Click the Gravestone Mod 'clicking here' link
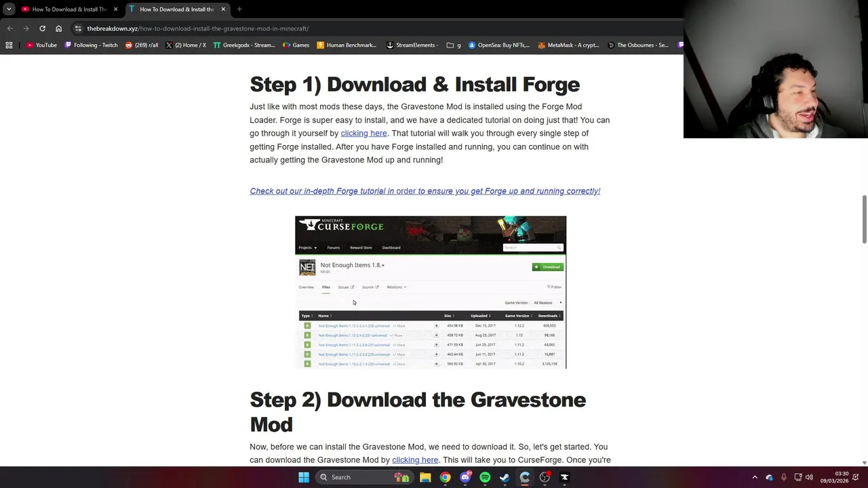Screen dimensions: 868x488 415,460
